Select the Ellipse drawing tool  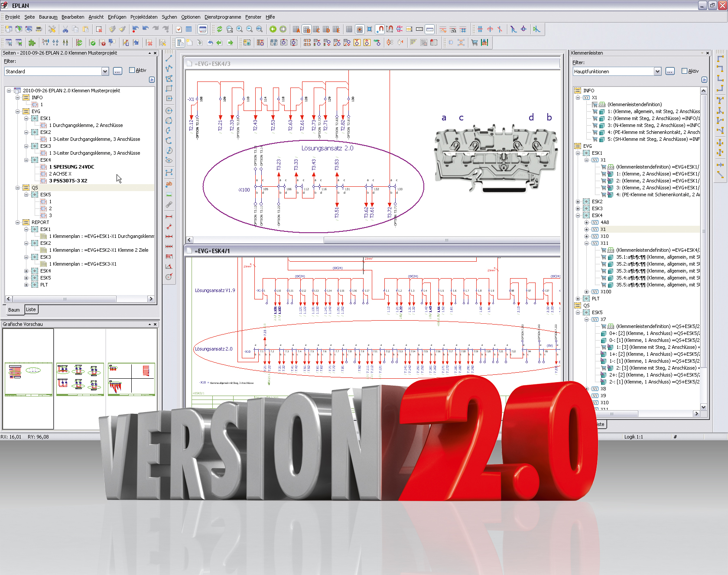pyautogui.click(x=169, y=160)
